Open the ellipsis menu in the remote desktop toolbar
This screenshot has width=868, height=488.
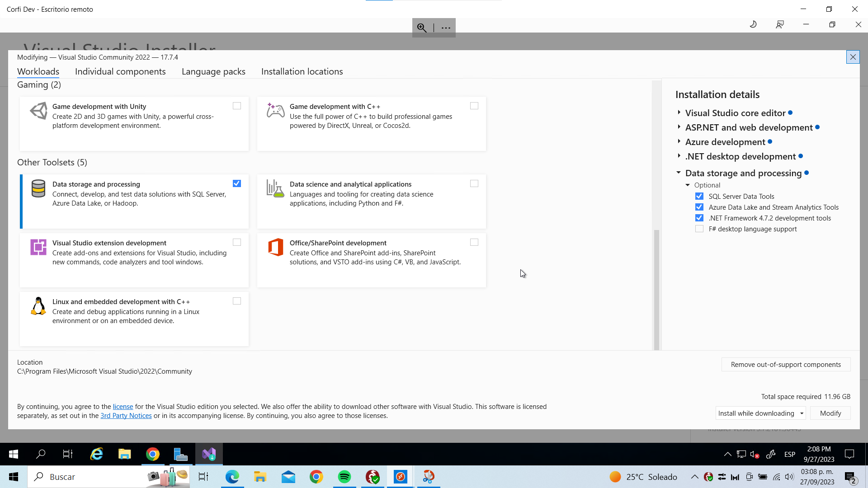pyautogui.click(x=446, y=28)
